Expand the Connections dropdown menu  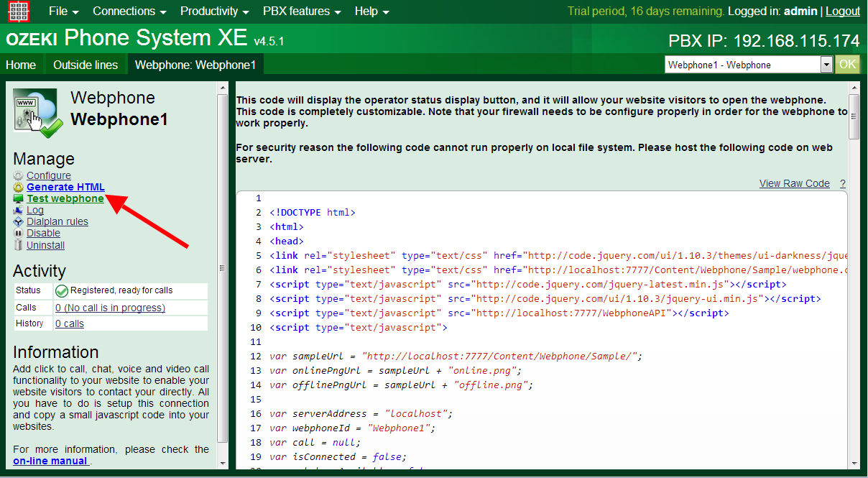pos(129,12)
